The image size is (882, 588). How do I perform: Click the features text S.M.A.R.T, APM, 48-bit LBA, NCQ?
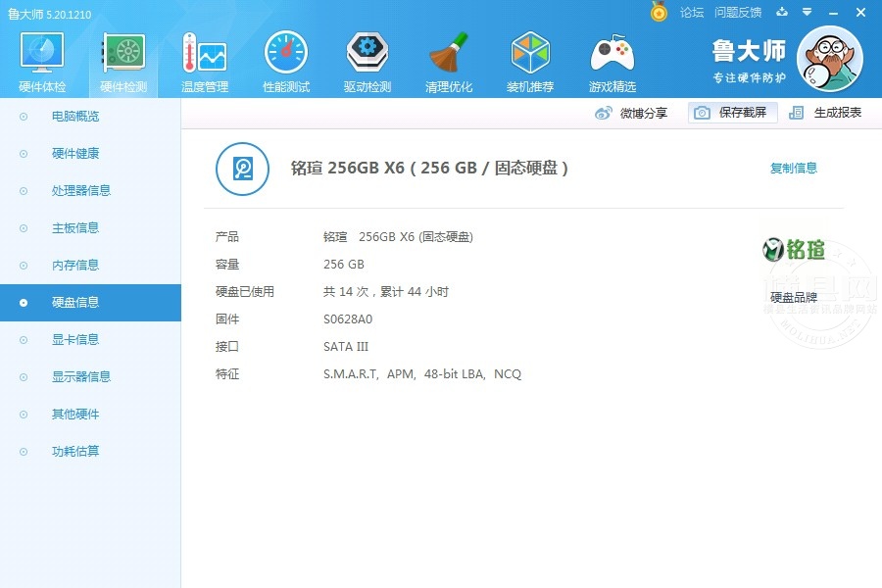422,374
